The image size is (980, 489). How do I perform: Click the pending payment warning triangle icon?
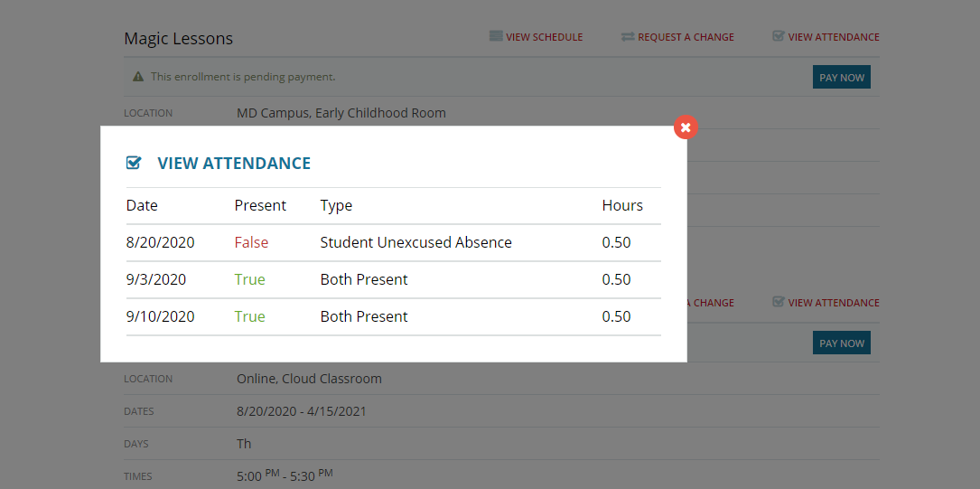coord(138,77)
